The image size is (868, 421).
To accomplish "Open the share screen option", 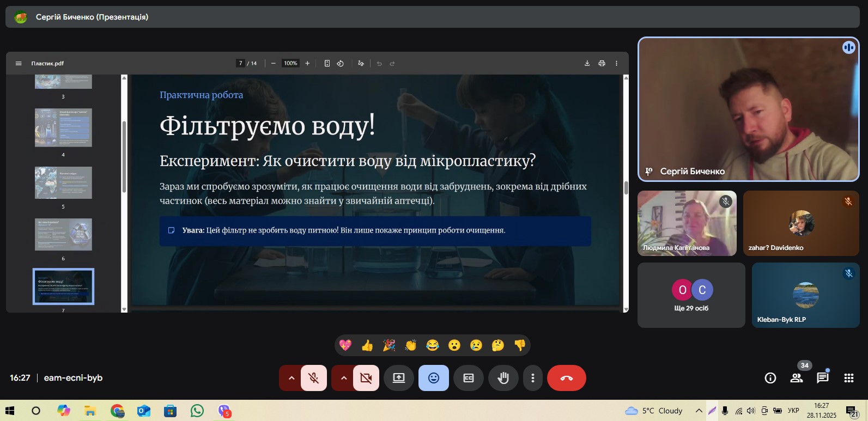I will pos(399,378).
